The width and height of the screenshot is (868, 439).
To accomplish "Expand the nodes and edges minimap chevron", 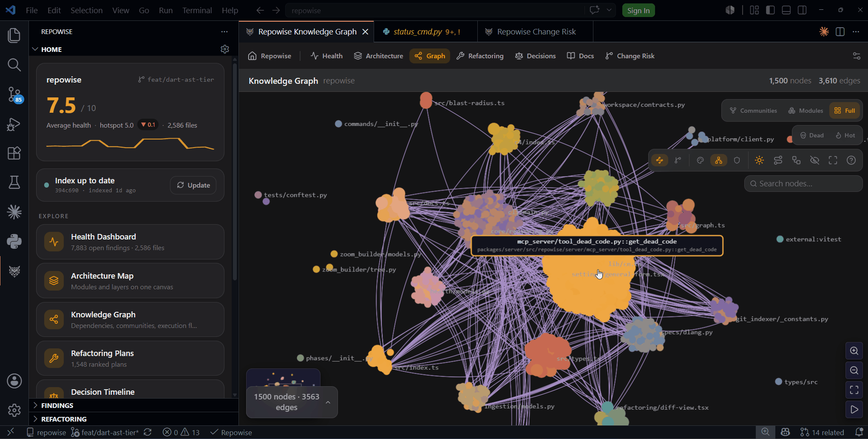I will coord(328,402).
